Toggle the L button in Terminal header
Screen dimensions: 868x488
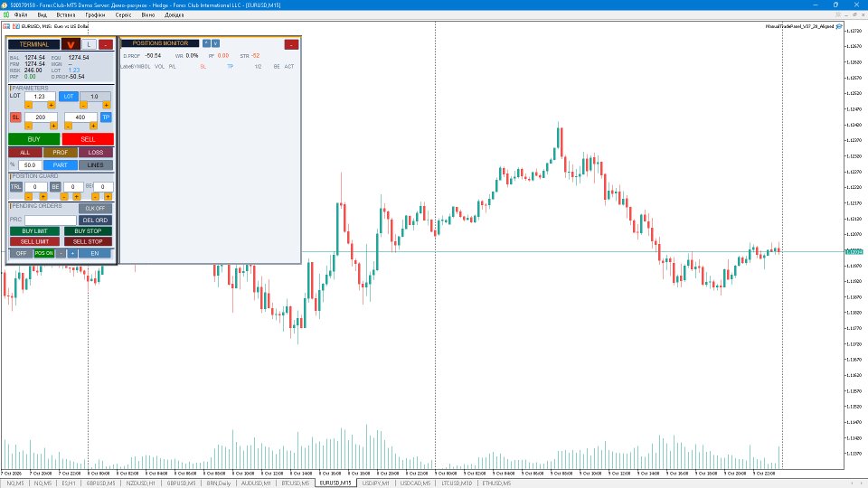pyautogui.click(x=89, y=44)
